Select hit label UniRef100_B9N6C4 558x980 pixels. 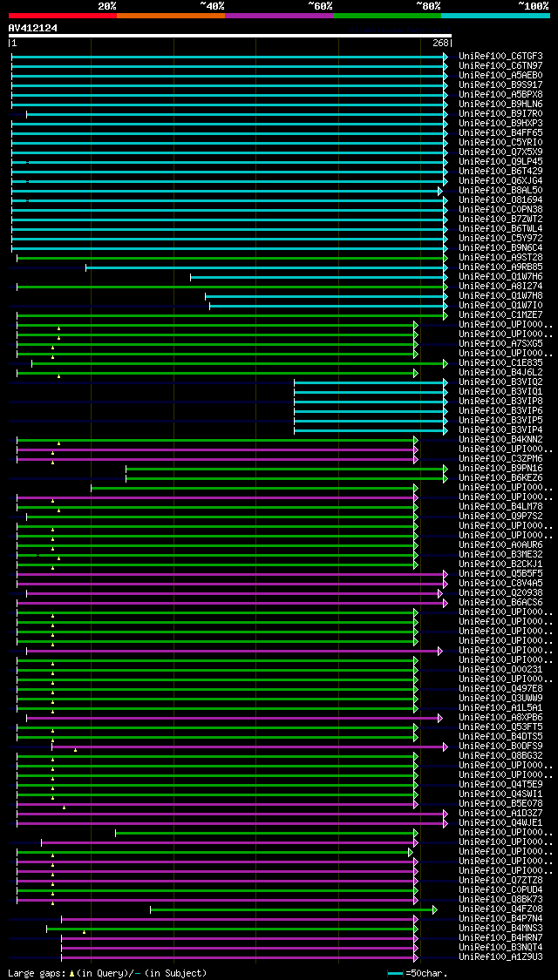pos(500,247)
